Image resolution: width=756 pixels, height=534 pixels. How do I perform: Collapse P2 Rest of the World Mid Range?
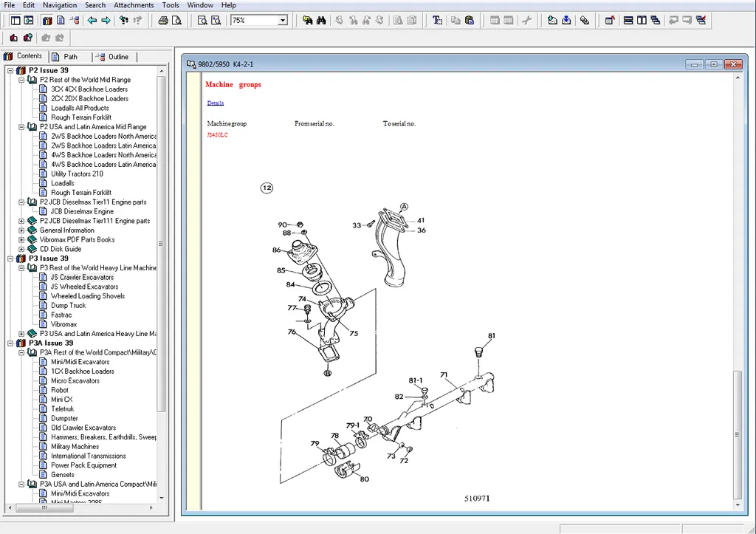pos(21,80)
